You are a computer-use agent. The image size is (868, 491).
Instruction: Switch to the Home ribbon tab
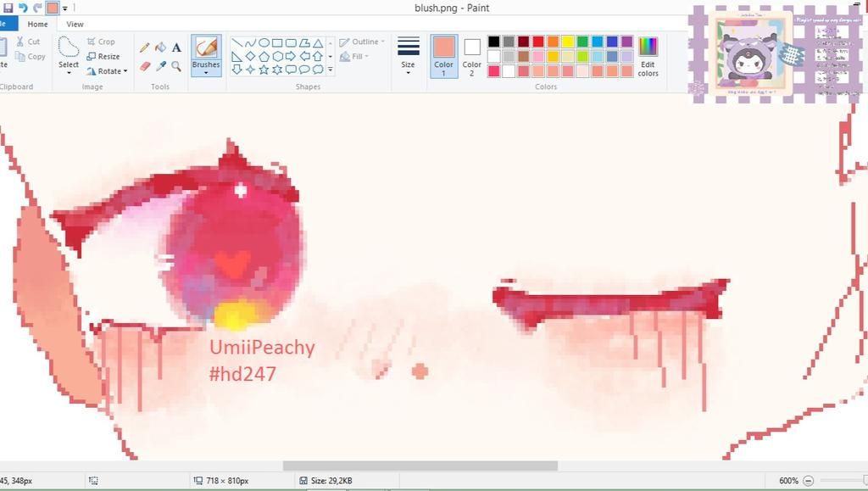[37, 24]
